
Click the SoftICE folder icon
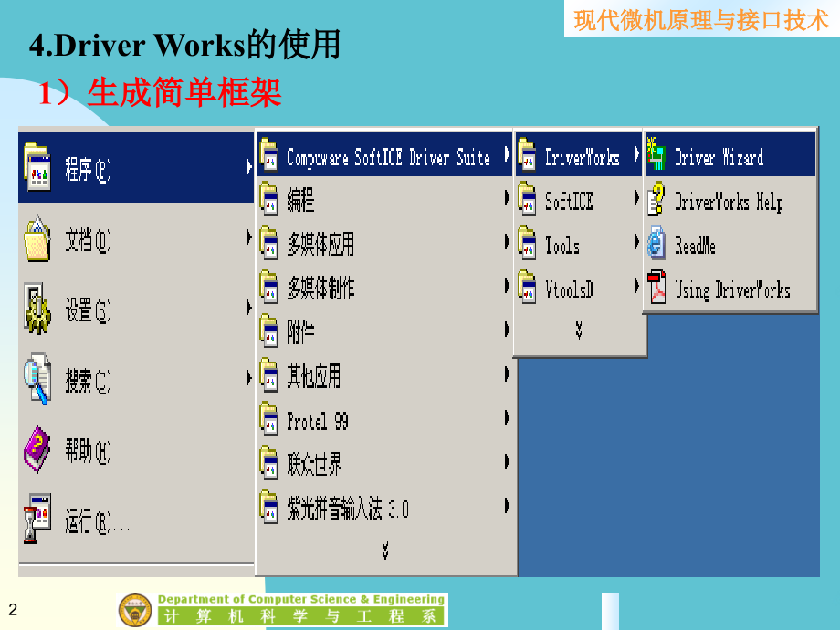[x=527, y=199]
